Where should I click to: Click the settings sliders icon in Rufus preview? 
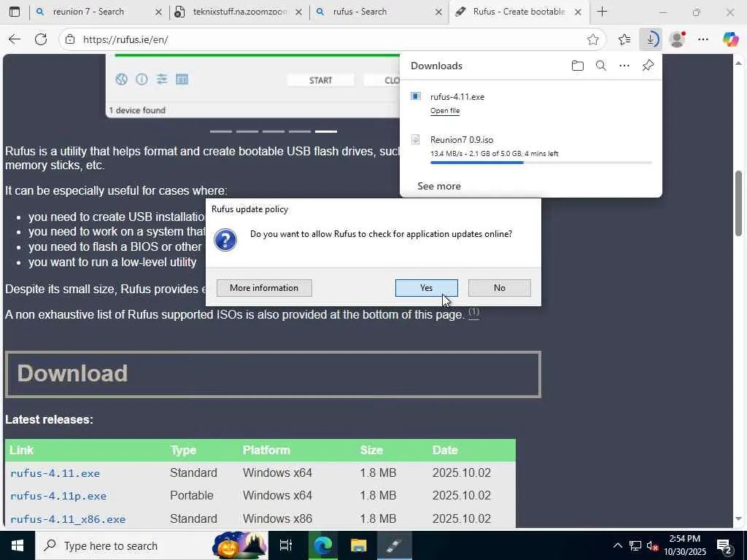click(x=162, y=79)
